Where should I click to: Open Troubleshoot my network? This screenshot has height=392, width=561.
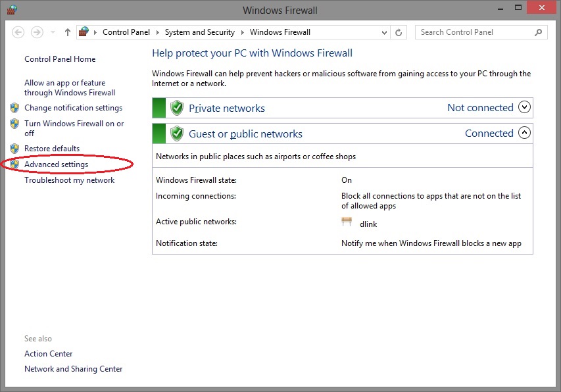click(70, 180)
